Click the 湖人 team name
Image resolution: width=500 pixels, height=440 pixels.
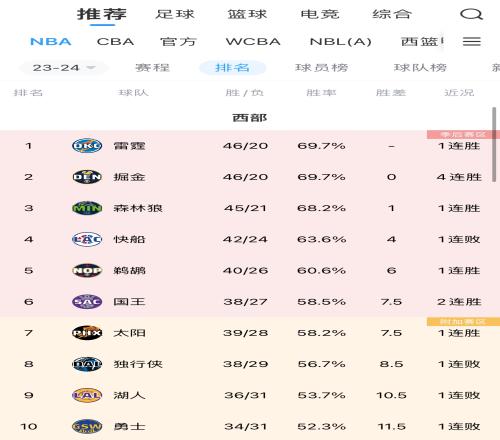click(x=129, y=395)
